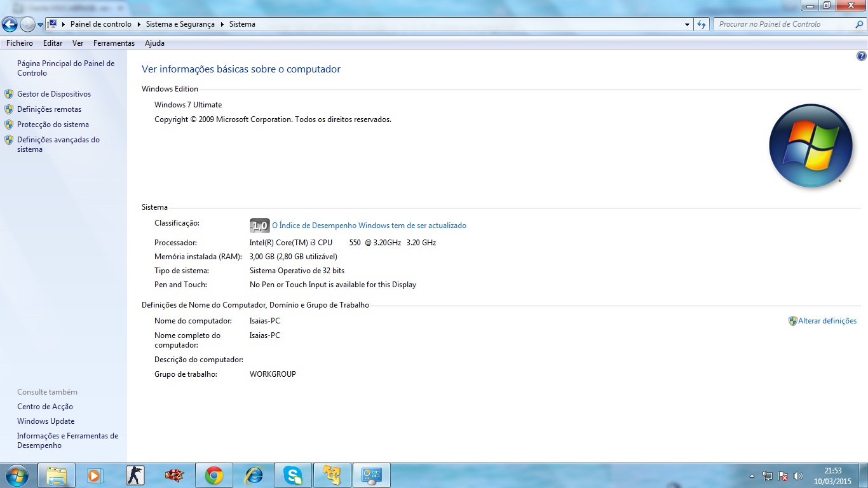Click the blue Back navigation arrow

10,25
